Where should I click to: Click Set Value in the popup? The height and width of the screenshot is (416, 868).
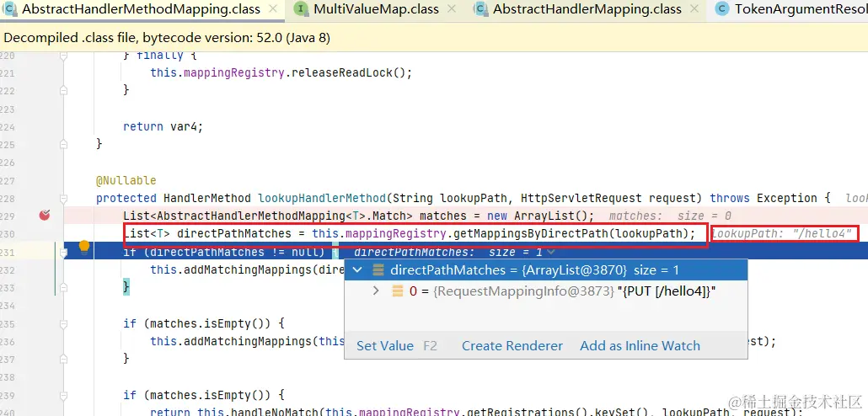point(385,346)
